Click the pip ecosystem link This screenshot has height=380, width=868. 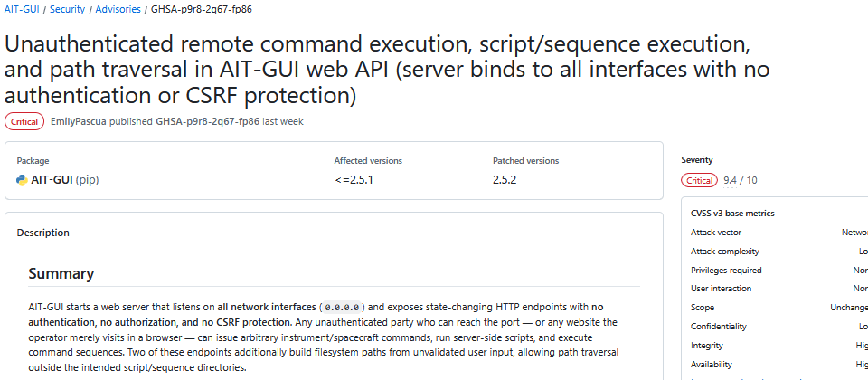tap(87, 180)
